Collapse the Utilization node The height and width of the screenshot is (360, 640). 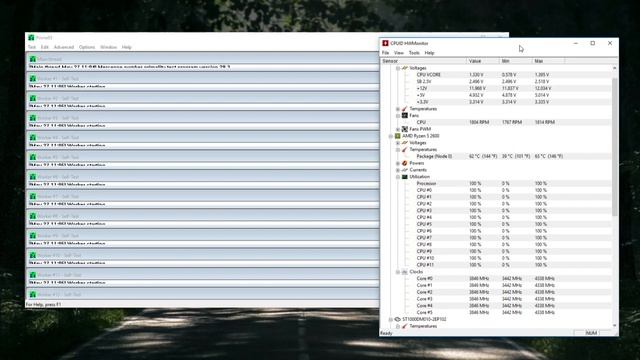(x=398, y=177)
